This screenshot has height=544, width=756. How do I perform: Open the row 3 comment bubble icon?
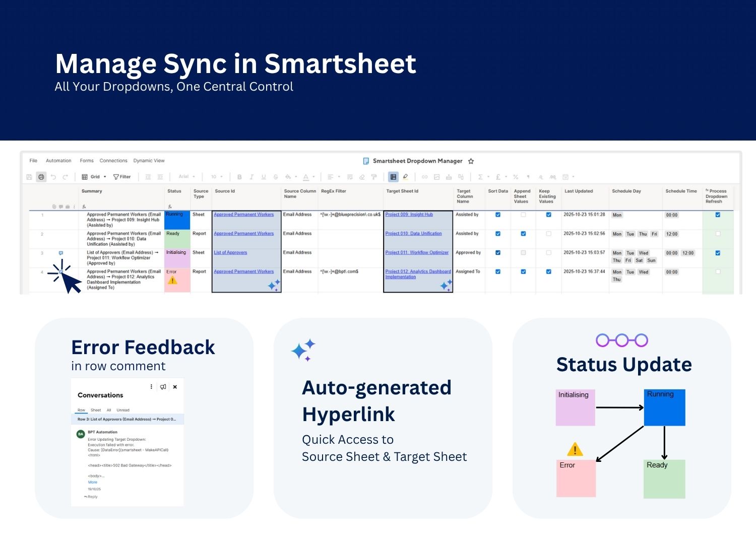click(61, 253)
